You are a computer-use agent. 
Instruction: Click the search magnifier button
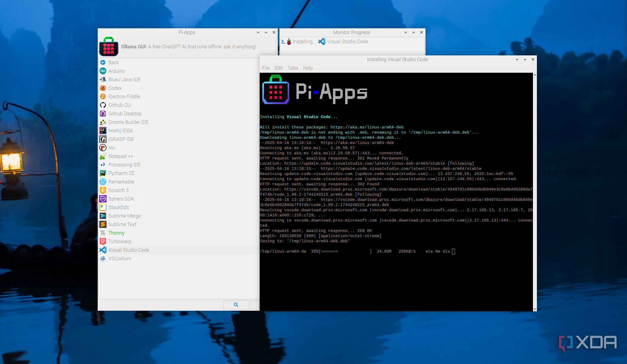click(x=236, y=305)
